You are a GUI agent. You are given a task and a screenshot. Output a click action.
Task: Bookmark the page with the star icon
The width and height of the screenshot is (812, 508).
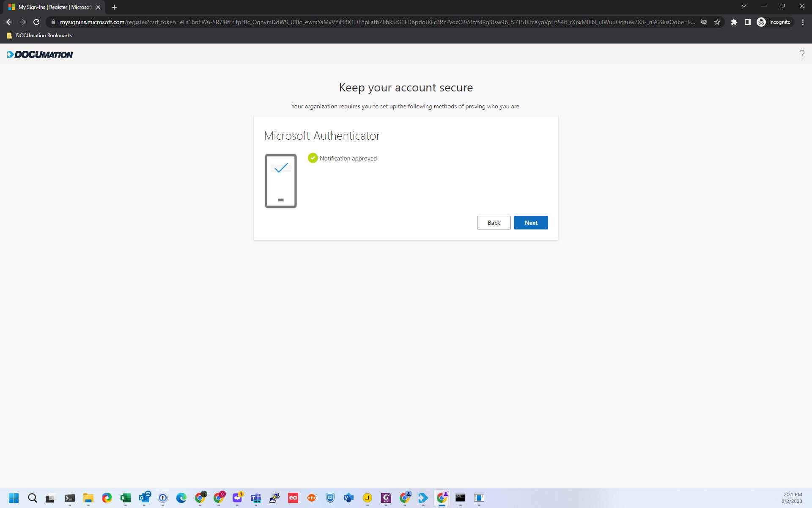coord(717,22)
